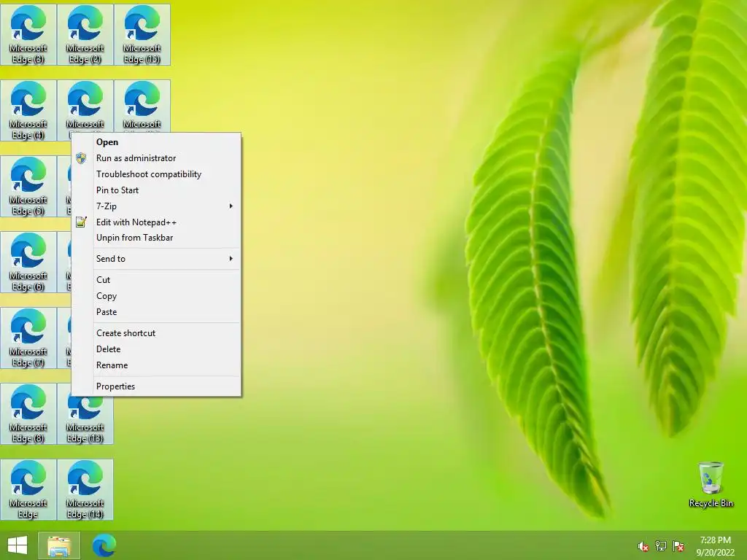Select the Microsoft Edge (2) desktop shortcut
747x560 pixels.
[x=85, y=35]
